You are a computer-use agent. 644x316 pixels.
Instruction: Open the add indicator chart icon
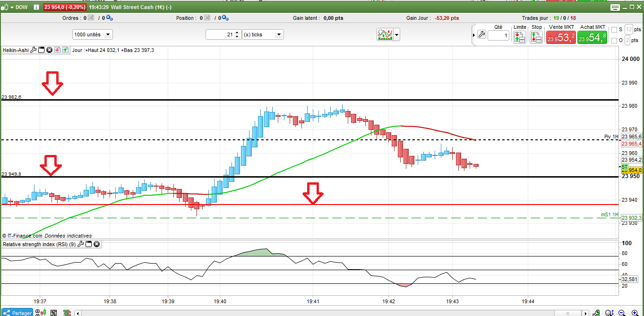pyautogui.click(x=385, y=34)
